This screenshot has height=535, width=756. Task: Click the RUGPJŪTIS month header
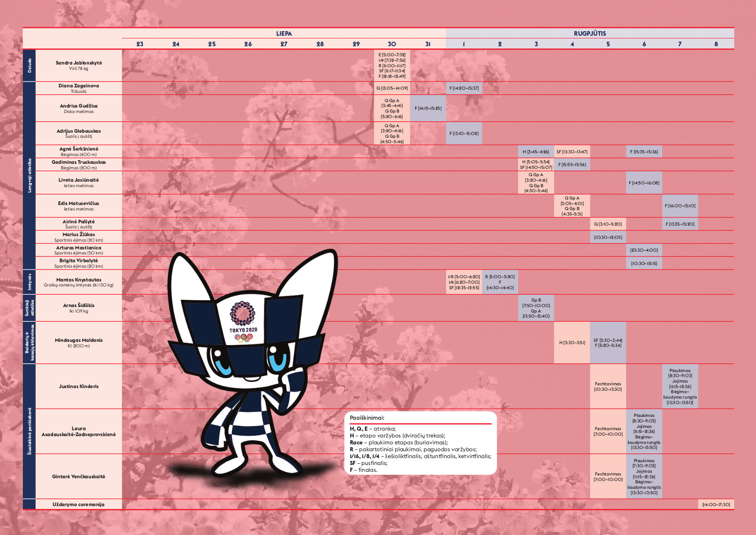[590, 33]
